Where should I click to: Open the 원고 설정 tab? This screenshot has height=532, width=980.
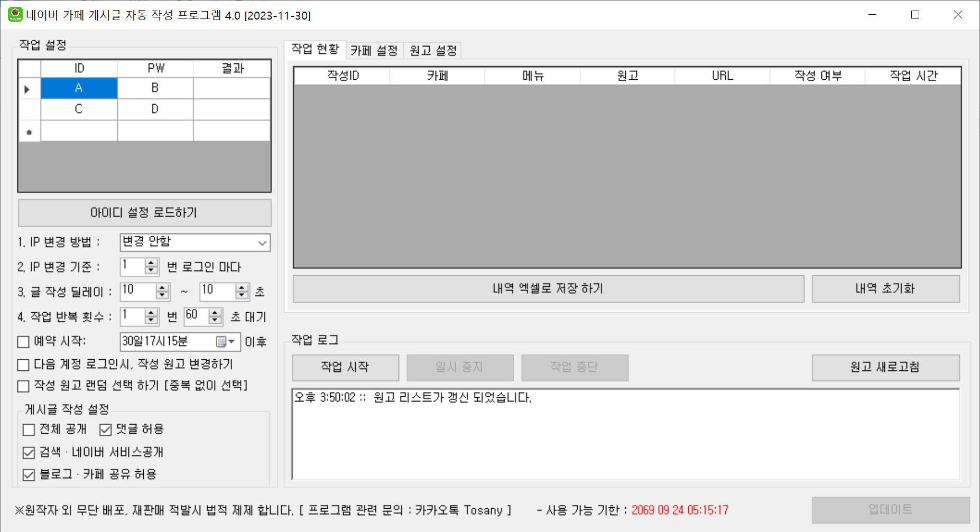tap(433, 51)
